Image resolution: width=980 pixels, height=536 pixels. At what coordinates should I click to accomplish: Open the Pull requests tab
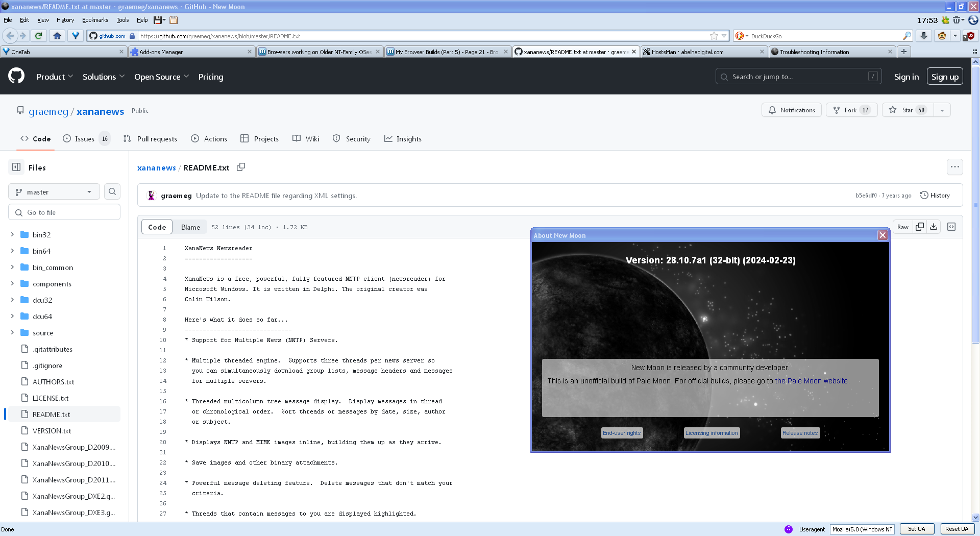pyautogui.click(x=150, y=138)
